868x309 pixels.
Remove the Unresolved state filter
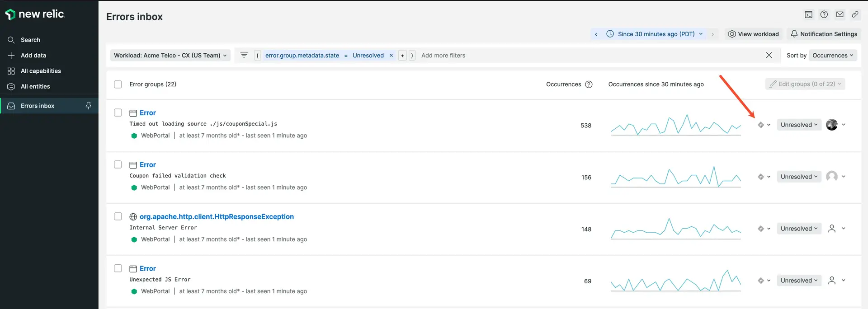(x=392, y=56)
